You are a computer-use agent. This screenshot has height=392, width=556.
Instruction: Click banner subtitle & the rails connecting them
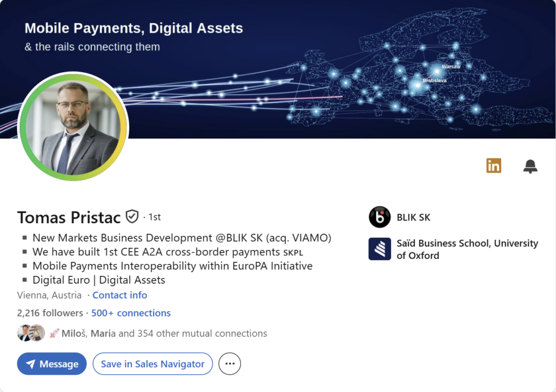[x=92, y=47]
